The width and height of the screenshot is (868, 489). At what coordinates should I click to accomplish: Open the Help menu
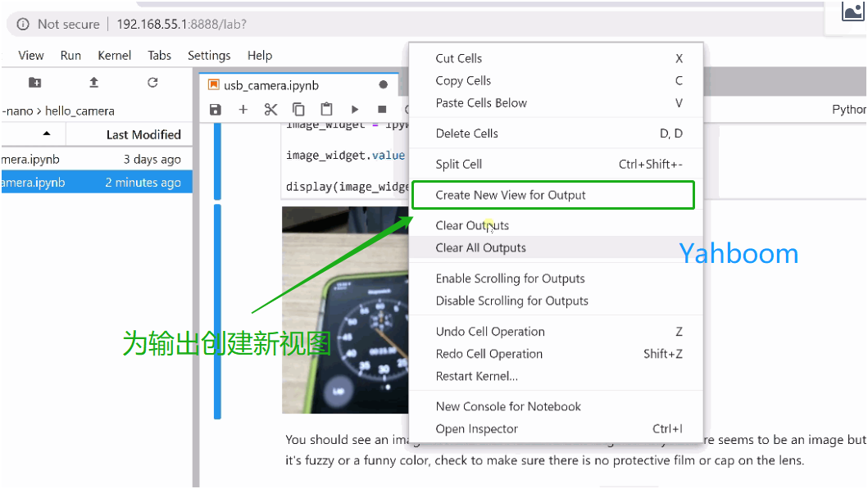(x=260, y=56)
